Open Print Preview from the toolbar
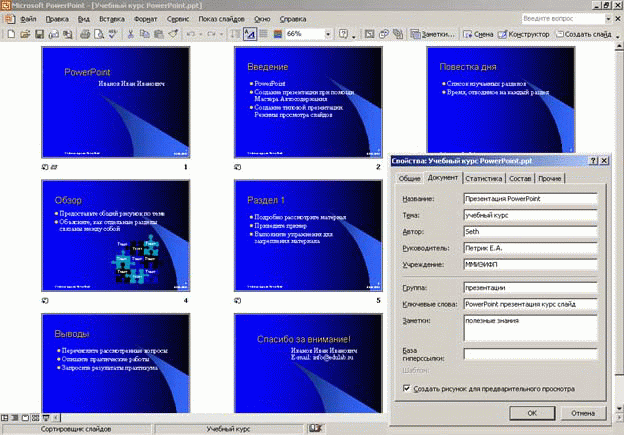 click(x=99, y=34)
